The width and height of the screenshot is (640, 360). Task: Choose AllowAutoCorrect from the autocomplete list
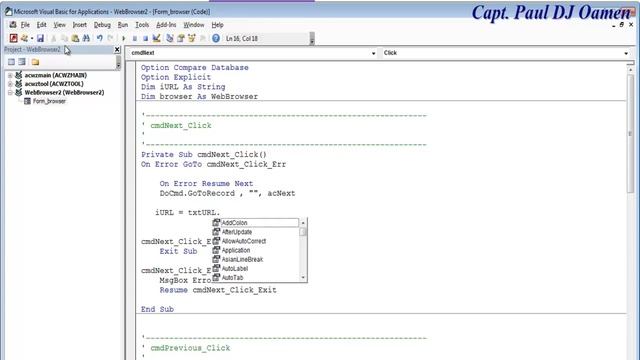256,241
